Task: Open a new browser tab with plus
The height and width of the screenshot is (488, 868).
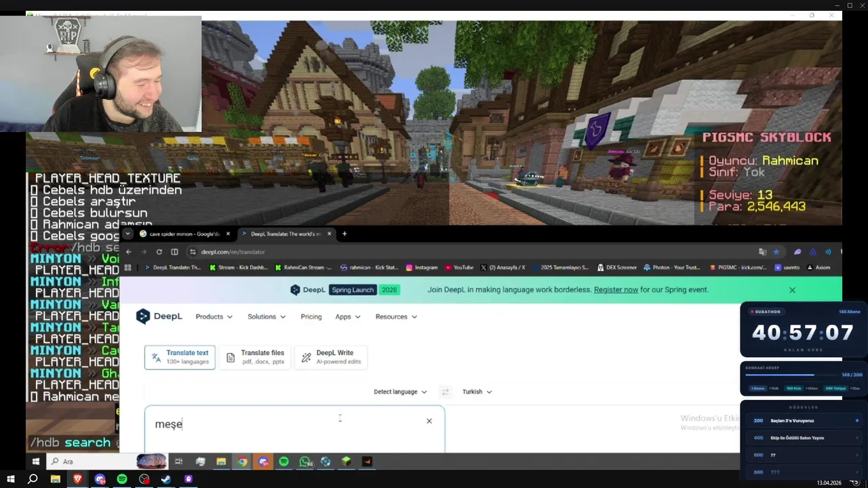Action: (344, 234)
